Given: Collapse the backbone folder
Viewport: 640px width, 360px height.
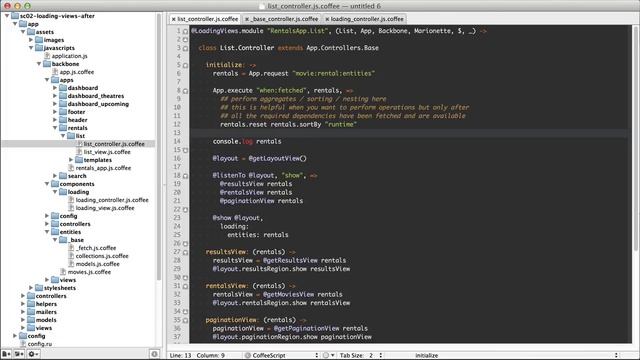Looking at the screenshot, I should click(x=39, y=64).
